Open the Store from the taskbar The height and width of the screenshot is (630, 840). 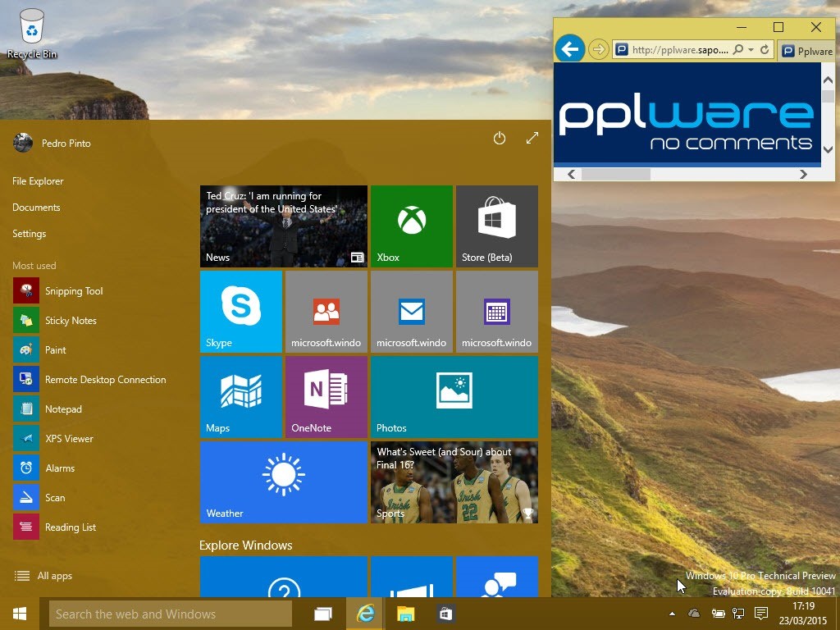coord(445,614)
